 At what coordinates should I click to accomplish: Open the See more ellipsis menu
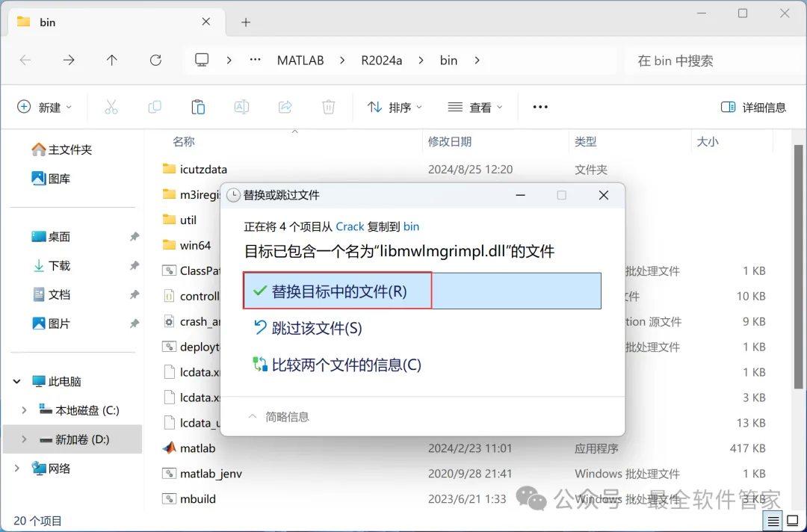540,107
